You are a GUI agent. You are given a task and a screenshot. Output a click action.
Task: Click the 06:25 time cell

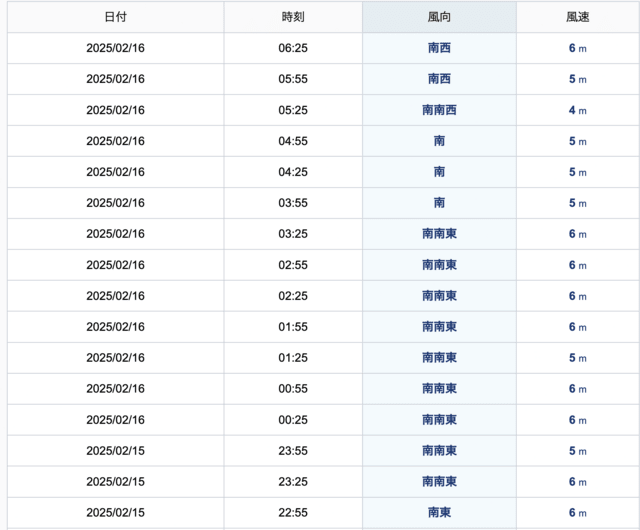click(x=293, y=48)
